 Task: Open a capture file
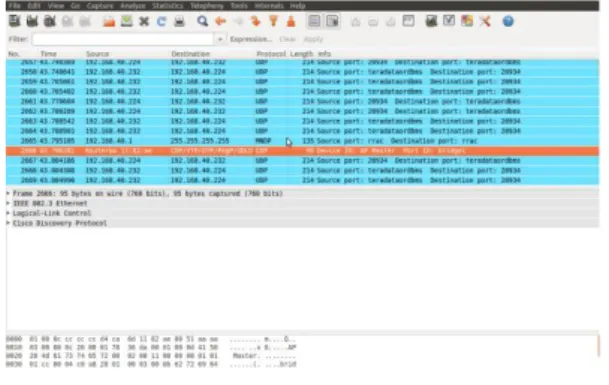(109, 21)
